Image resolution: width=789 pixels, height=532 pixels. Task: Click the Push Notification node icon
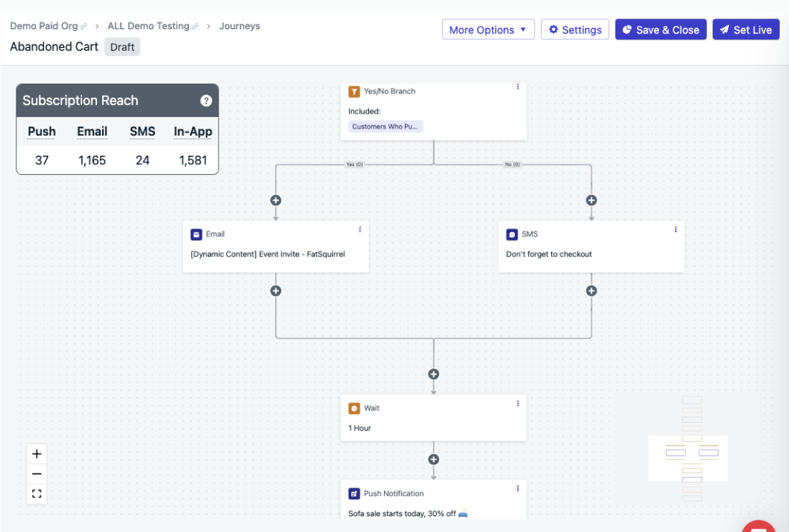(354, 493)
